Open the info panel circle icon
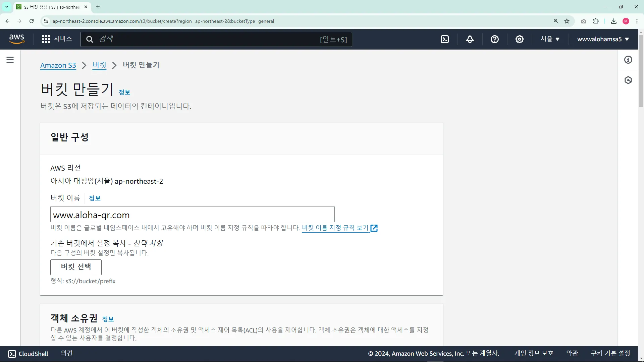Screen dimensions: 644x362 pyautogui.click(x=628, y=60)
